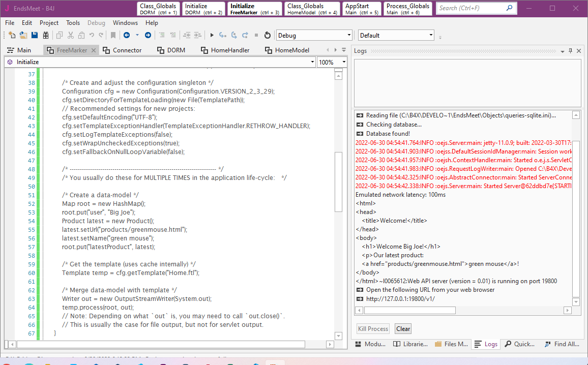Switch to the Main module tab
This screenshot has height=365, width=588.
click(x=19, y=50)
